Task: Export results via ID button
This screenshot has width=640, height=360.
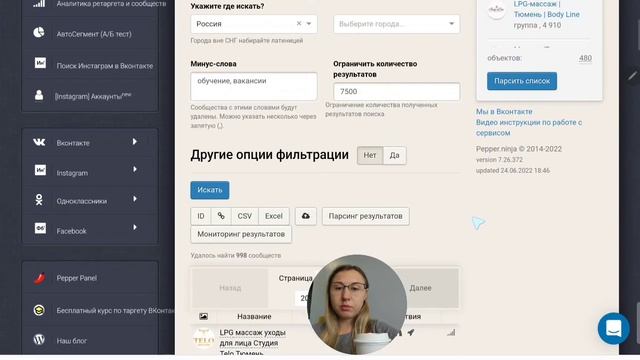Action: click(201, 216)
